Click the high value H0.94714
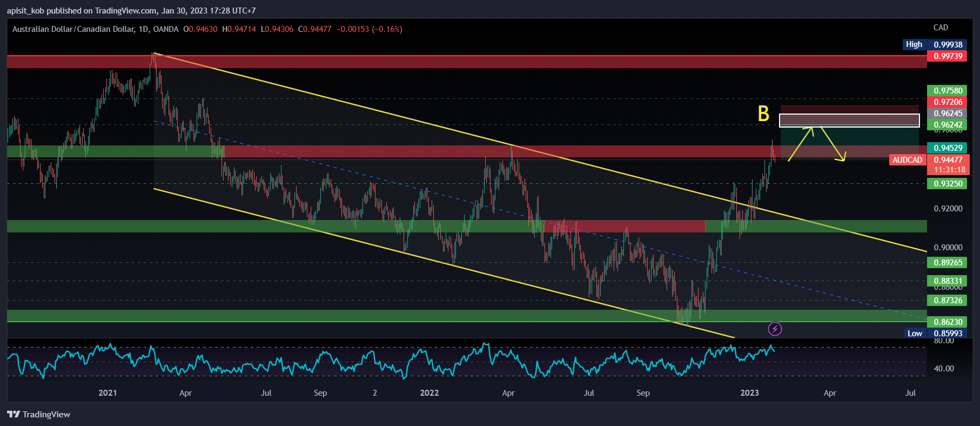 click(239, 29)
